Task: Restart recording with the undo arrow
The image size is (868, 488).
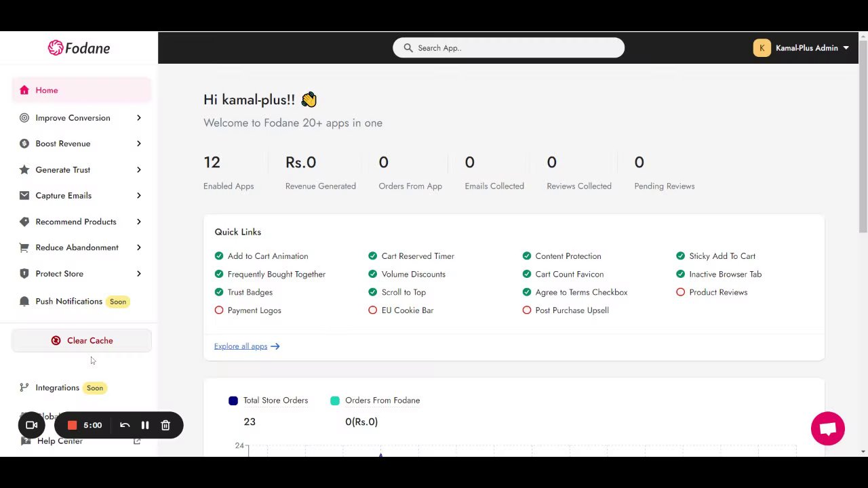Action: pyautogui.click(x=125, y=425)
